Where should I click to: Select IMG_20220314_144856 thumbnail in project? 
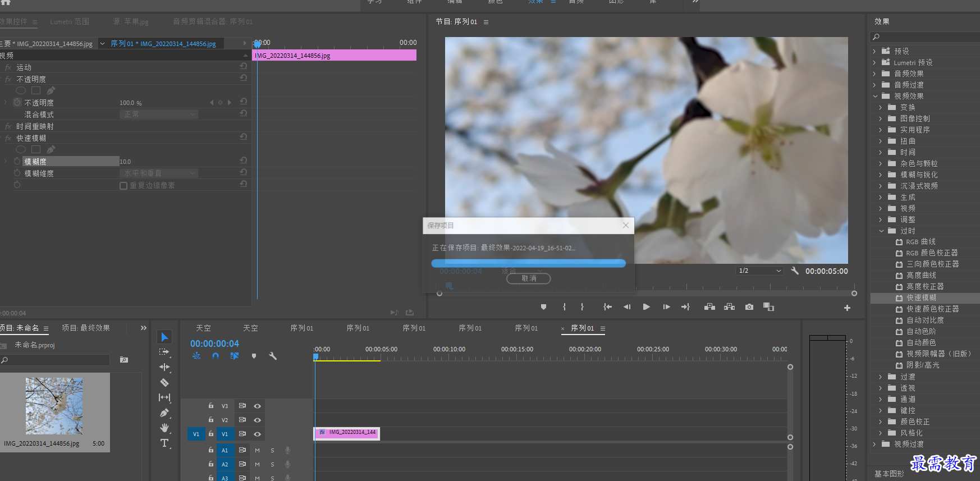point(54,406)
